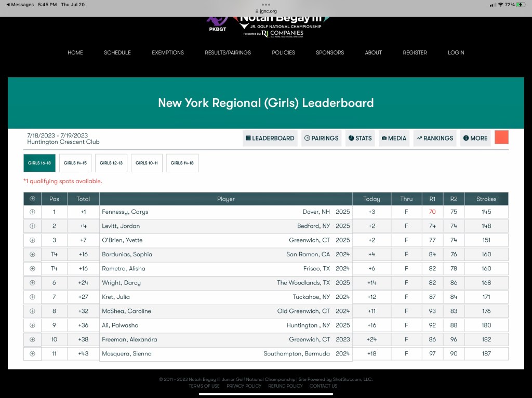
Task: Open the Pairings clock icon button
Action: tap(321, 139)
